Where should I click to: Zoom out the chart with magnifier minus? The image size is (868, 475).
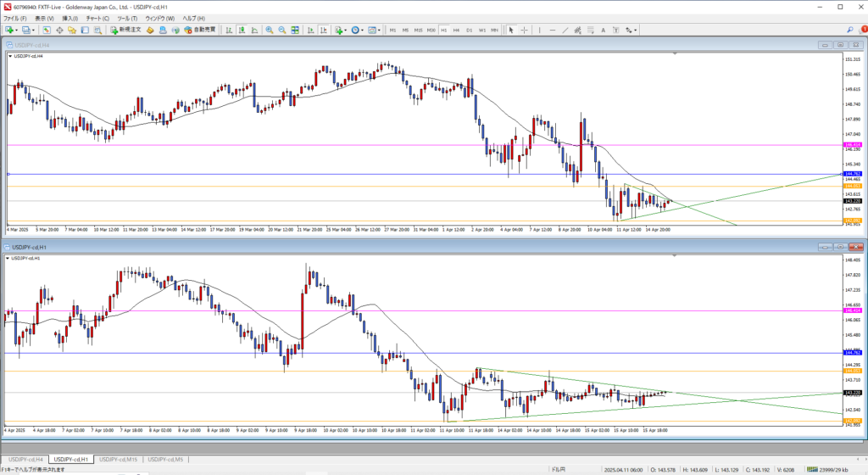[x=281, y=30]
